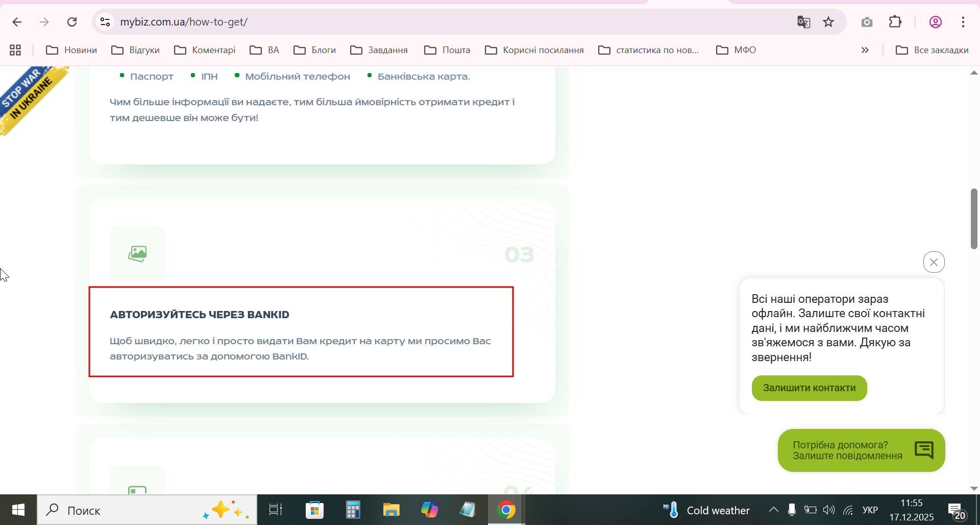Screen dimensions: 980x525
Task: Launch Microsoft Store from the taskbar
Action: 314,510
